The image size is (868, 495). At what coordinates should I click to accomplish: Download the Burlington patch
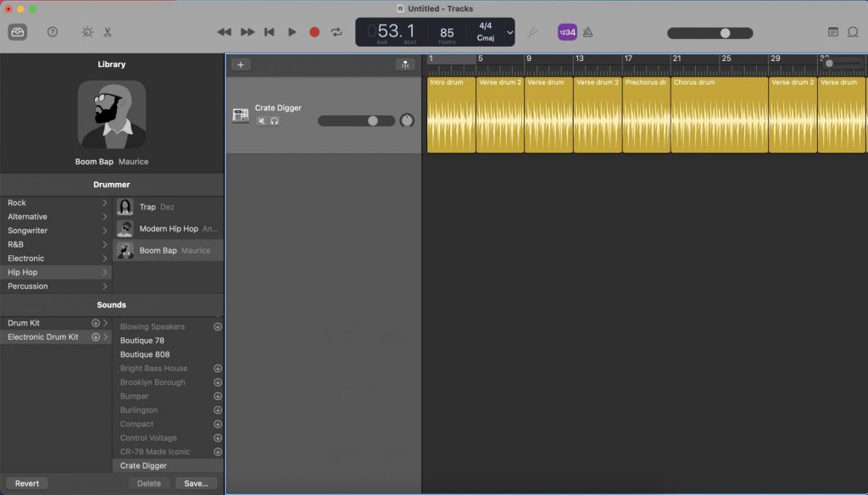click(218, 409)
